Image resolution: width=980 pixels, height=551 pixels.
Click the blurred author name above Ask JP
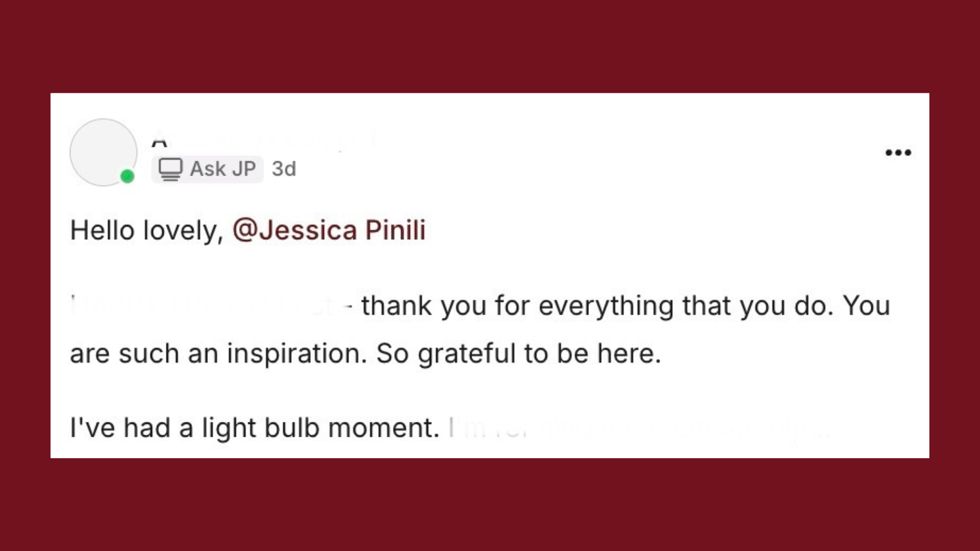point(263,138)
